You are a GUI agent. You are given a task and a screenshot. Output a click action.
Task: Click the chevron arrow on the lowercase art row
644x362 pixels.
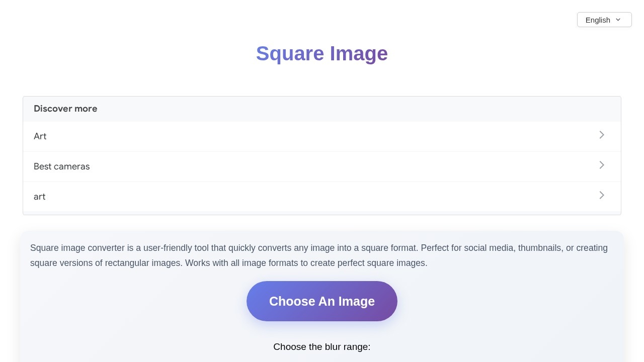[x=601, y=195]
